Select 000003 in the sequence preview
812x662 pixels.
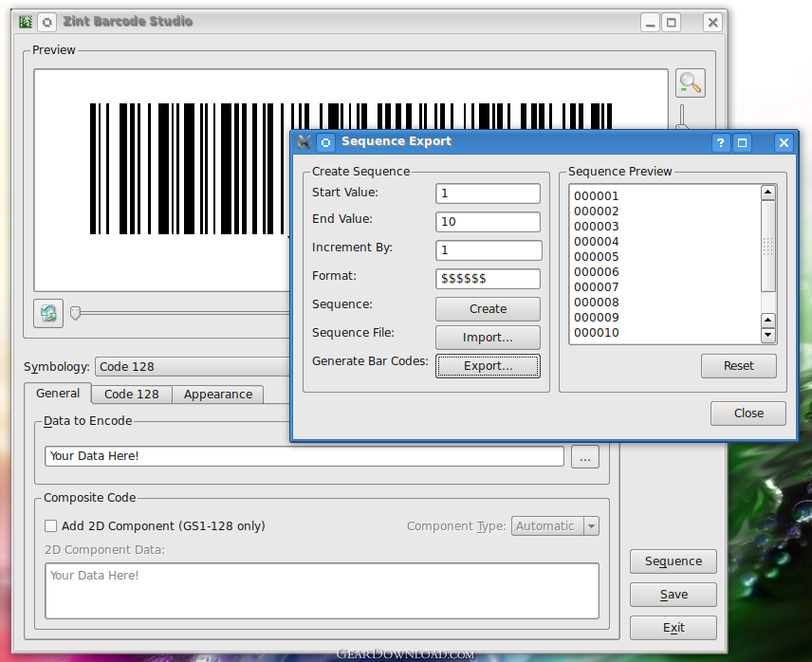[x=596, y=227]
